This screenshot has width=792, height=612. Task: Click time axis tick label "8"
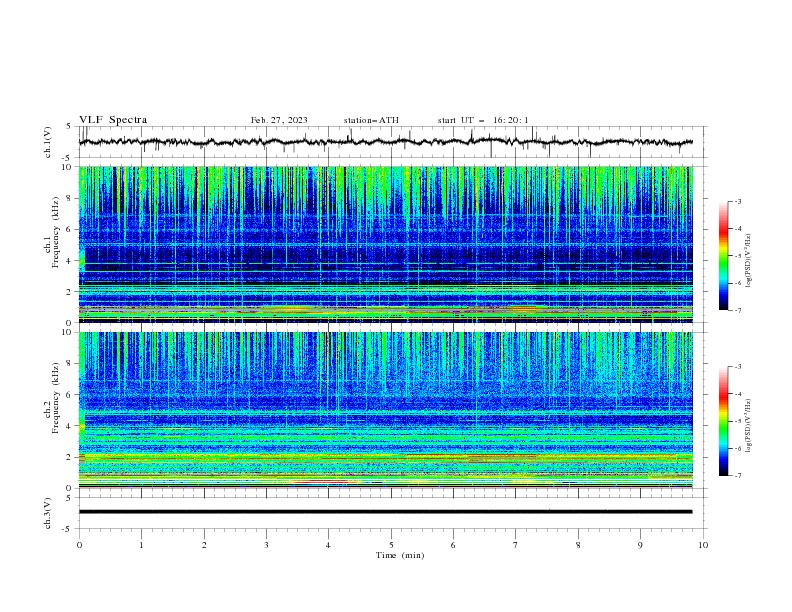[578, 545]
